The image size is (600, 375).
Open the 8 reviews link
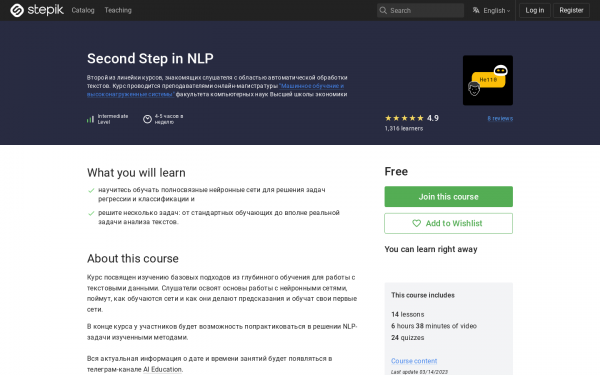(x=500, y=119)
